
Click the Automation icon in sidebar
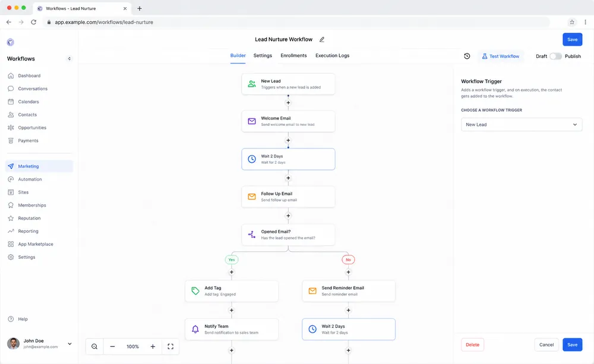(x=11, y=179)
